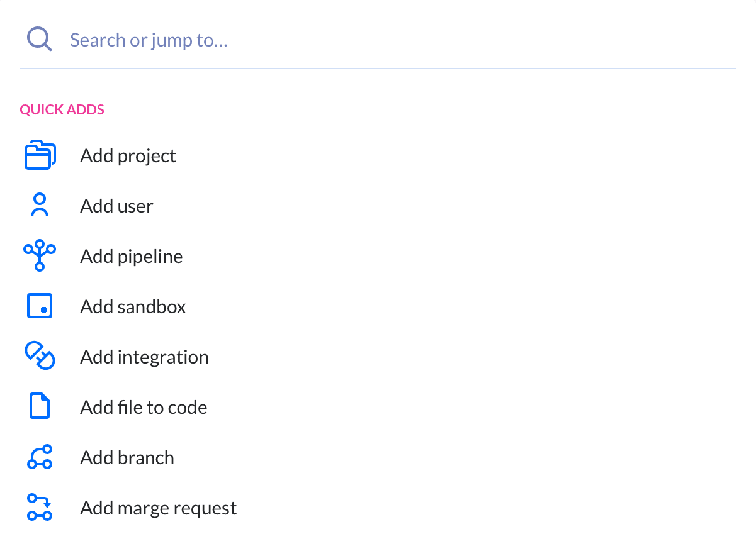
Task: Click the branch icon
Action: pyautogui.click(x=40, y=457)
